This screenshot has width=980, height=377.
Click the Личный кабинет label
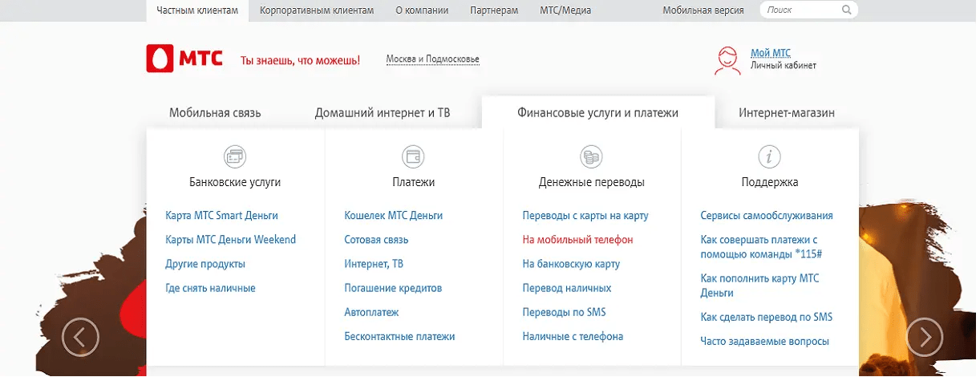coord(784,66)
